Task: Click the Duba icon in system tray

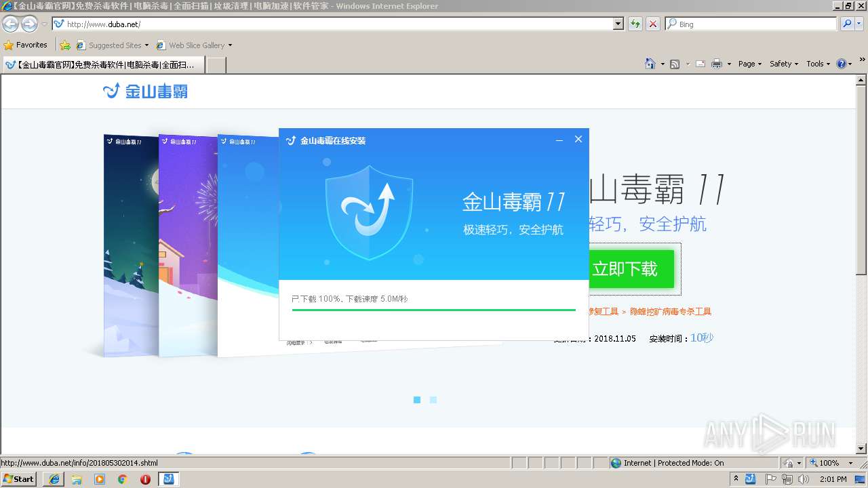Action: [x=751, y=479]
